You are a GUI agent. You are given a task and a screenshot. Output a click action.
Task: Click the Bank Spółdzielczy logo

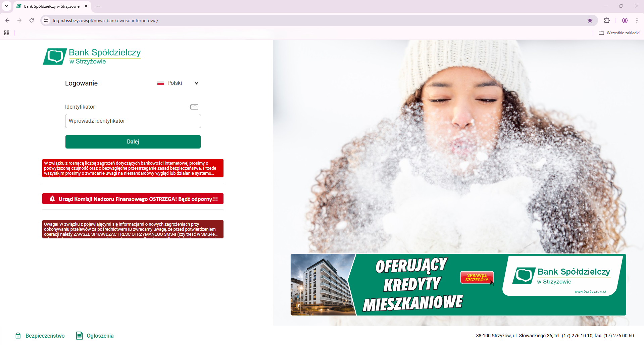coord(92,56)
